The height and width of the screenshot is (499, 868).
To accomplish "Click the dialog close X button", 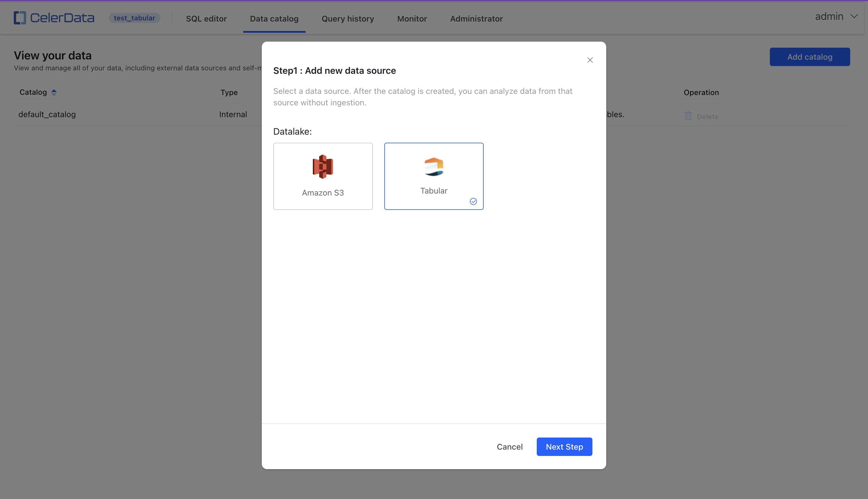I will 590,60.
